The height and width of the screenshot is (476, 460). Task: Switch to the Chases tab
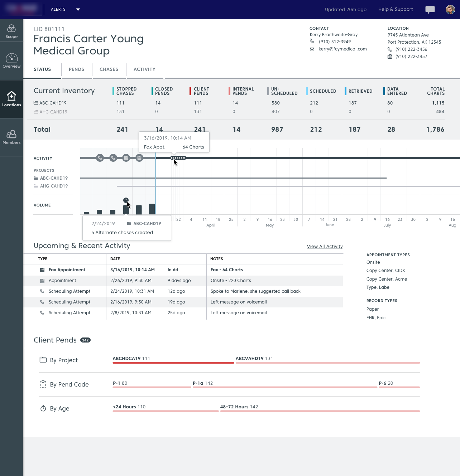[x=109, y=69]
